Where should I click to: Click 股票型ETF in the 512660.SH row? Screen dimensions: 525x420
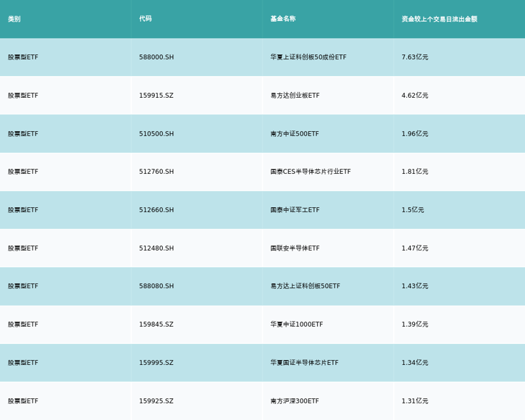tap(23, 210)
